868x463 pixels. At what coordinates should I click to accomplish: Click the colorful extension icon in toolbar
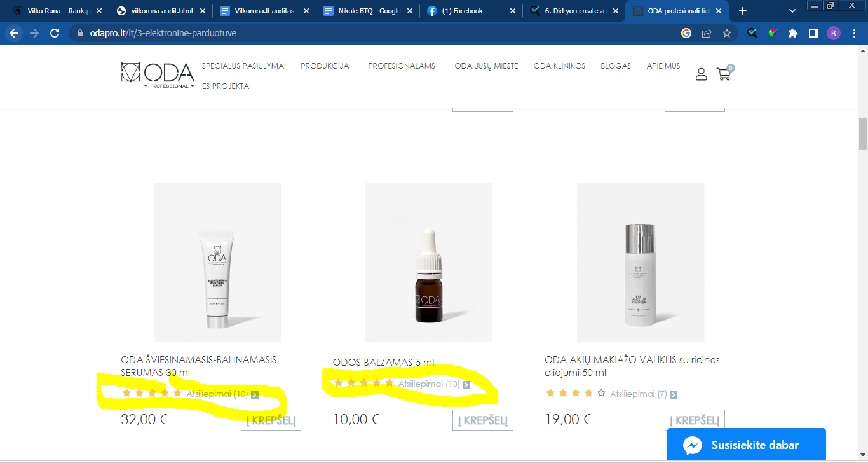(772, 33)
